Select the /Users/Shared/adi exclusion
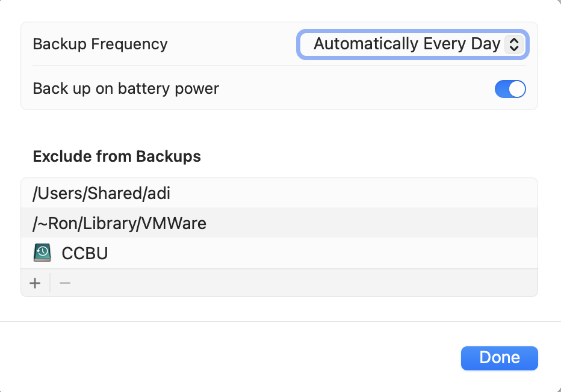This screenshot has width=561, height=392. coord(102,194)
